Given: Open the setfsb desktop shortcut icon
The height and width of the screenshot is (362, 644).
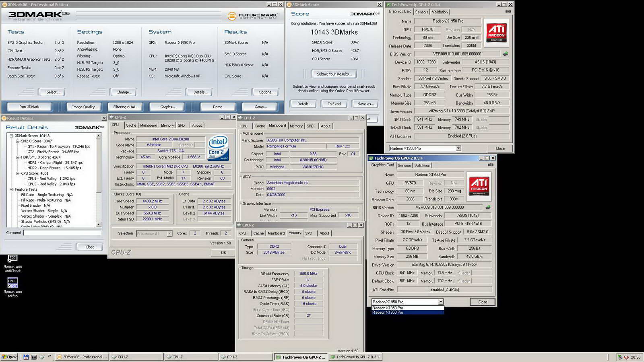Looking at the screenshot, I should click(12, 283).
